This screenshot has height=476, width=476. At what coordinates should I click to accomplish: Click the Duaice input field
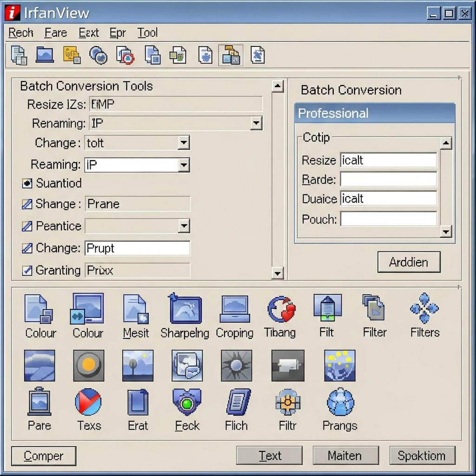tap(388, 198)
